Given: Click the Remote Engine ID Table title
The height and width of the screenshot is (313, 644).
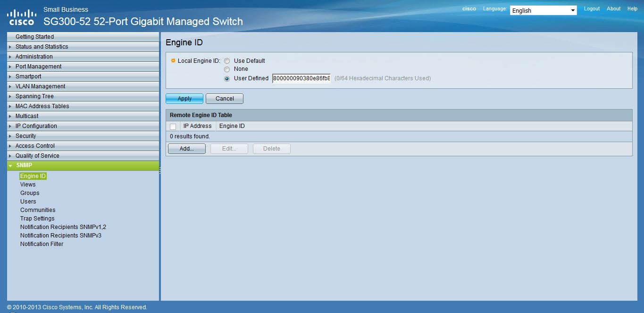Looking at the screenshot, I should (201, 115).
